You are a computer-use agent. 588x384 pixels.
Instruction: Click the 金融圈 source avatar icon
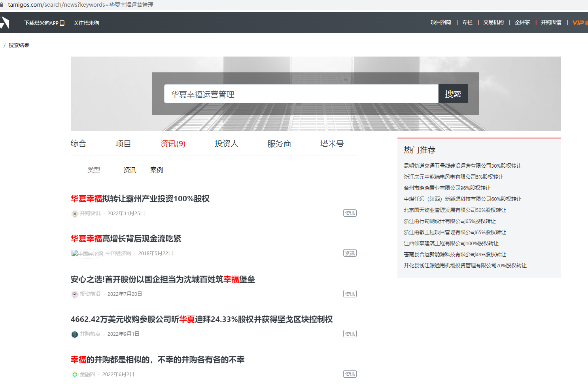(x=74, y=374)
